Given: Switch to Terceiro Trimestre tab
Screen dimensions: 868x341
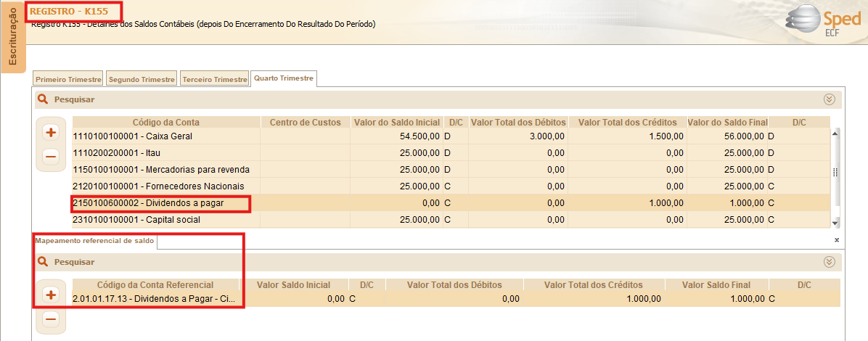Looking at the screenshot, I should [215, 79].
